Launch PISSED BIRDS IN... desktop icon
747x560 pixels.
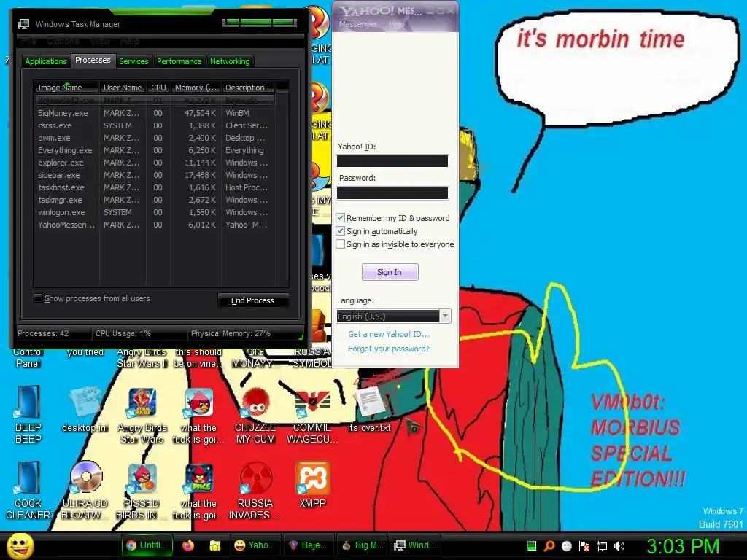142,491
